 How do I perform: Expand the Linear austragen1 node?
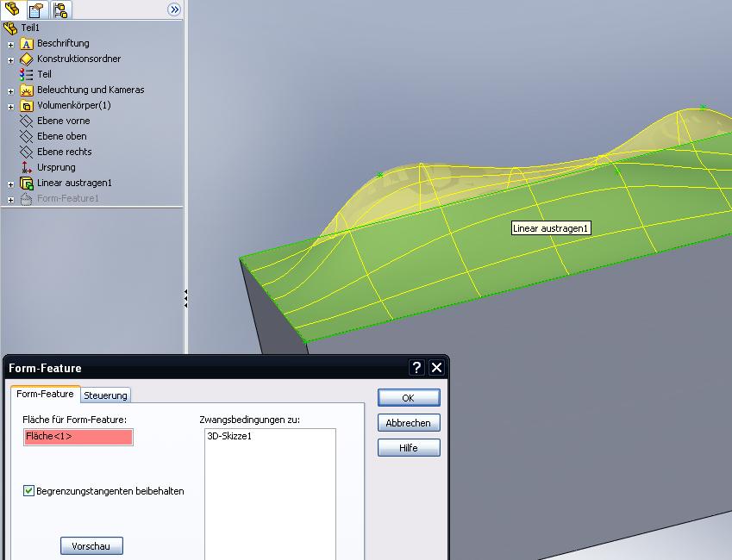10,184
